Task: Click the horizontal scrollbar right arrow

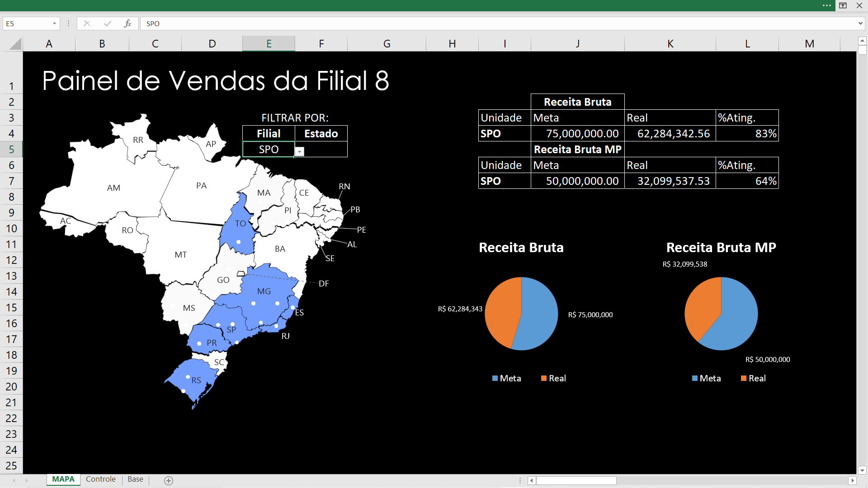Action: [852, 480]
